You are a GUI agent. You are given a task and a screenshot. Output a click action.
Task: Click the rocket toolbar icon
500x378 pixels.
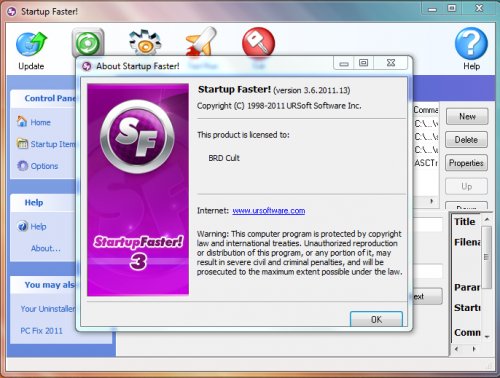point(201,42)
